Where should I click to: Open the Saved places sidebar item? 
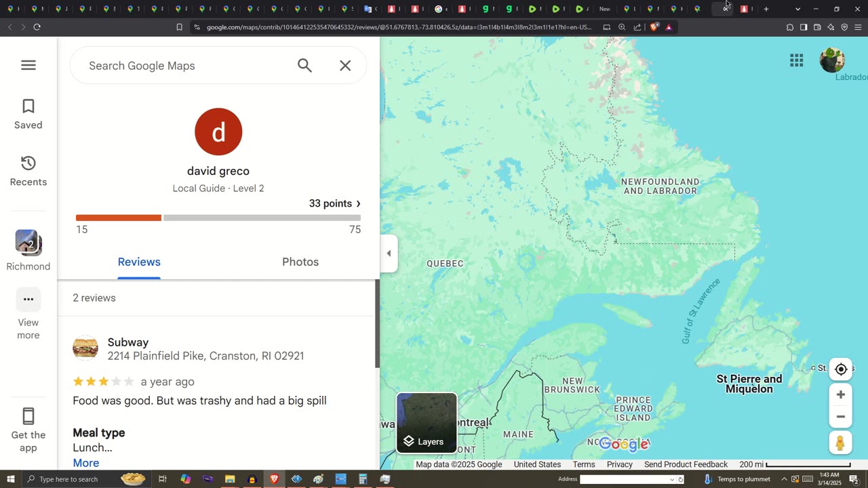pos(28,114)
